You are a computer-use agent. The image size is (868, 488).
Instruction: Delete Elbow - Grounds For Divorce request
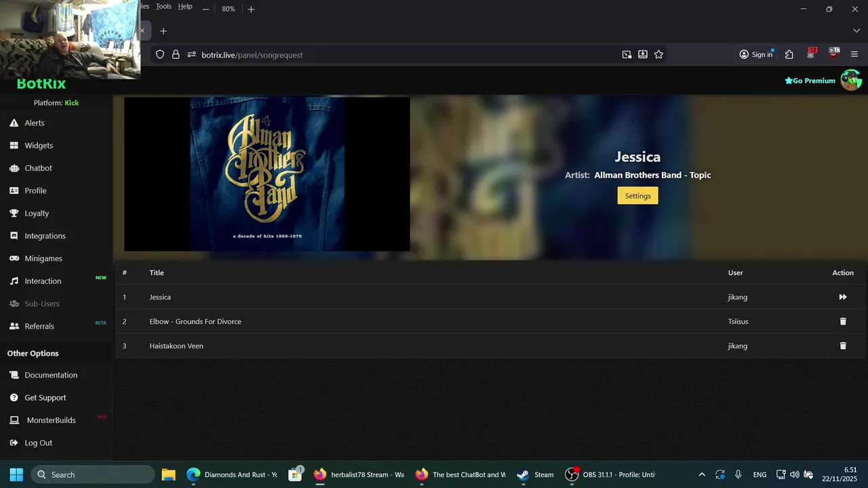pyautogui.click(x=843, y=321)
